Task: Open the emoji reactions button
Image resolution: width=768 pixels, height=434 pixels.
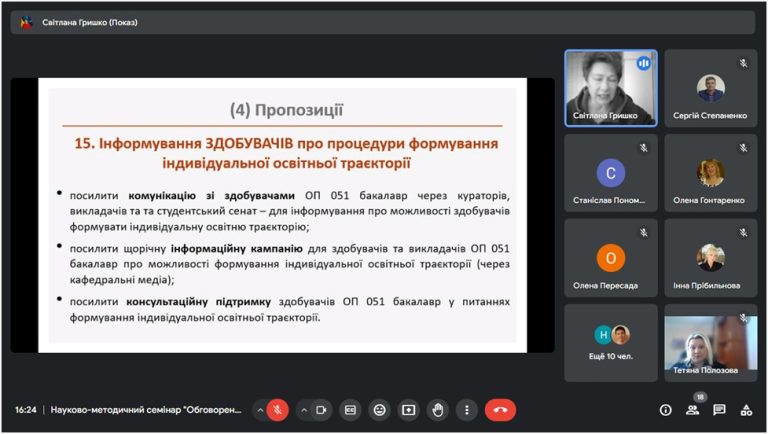Action: click(x=380, y=410)
